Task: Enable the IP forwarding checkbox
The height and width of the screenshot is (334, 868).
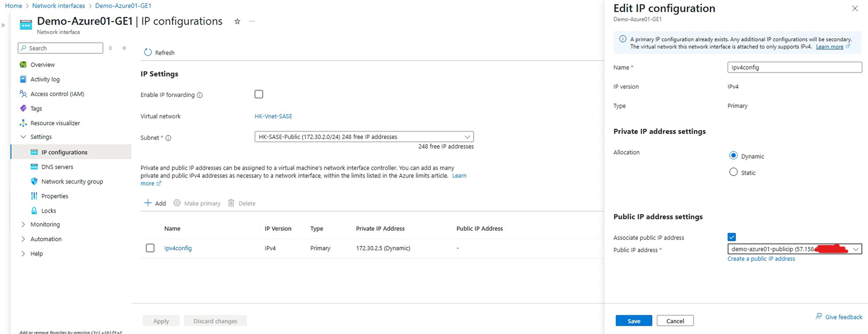Action: coord(259,94)
